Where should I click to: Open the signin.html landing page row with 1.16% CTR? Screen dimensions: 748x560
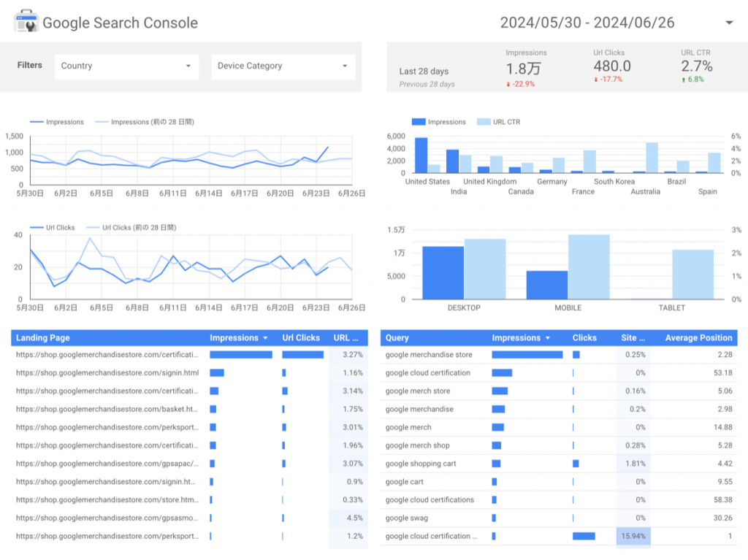[x=189, y=372]
